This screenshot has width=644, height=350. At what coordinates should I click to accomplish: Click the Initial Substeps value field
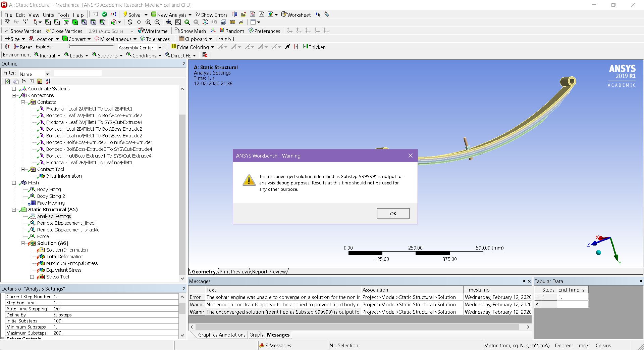coord(115,321)
